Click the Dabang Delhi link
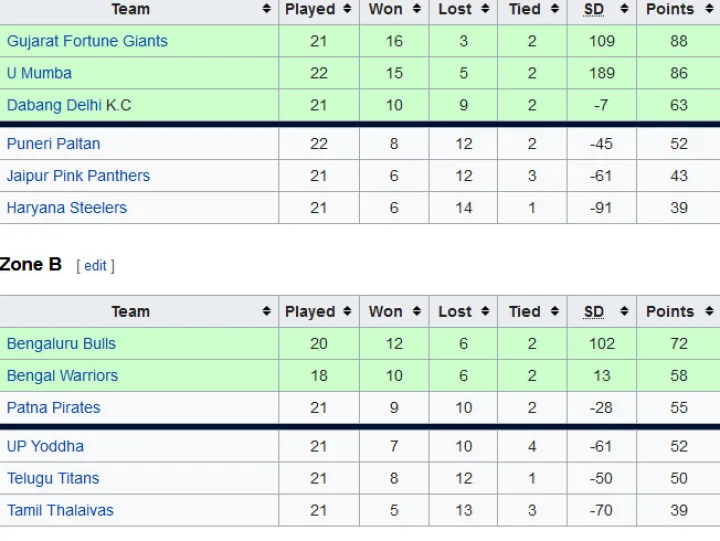Viewport: 720px width, 541px height. 54,105
